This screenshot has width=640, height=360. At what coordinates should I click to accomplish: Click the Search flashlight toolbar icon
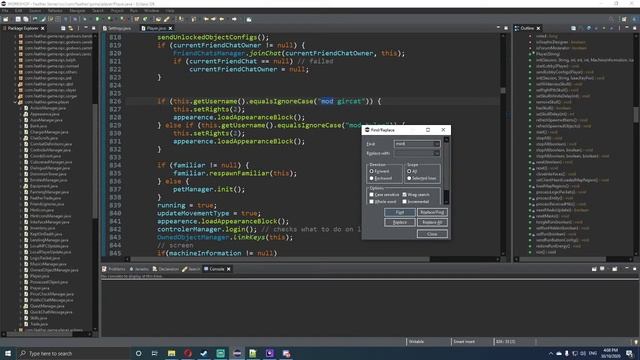point(167,19)
